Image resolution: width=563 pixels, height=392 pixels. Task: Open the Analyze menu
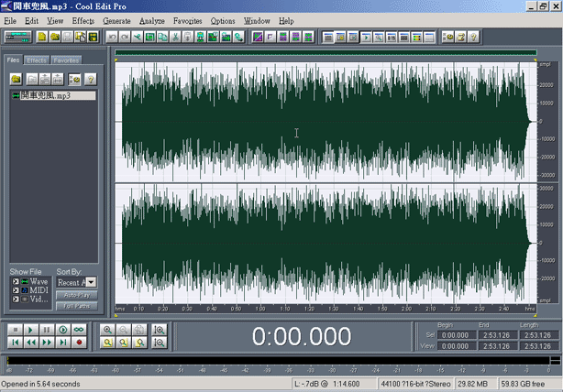(152, 21)
